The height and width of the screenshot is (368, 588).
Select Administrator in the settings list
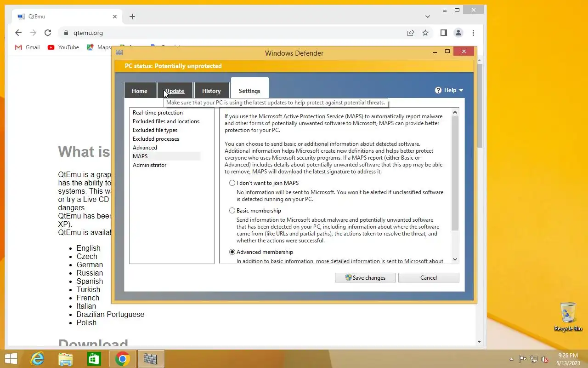(149, 165)
